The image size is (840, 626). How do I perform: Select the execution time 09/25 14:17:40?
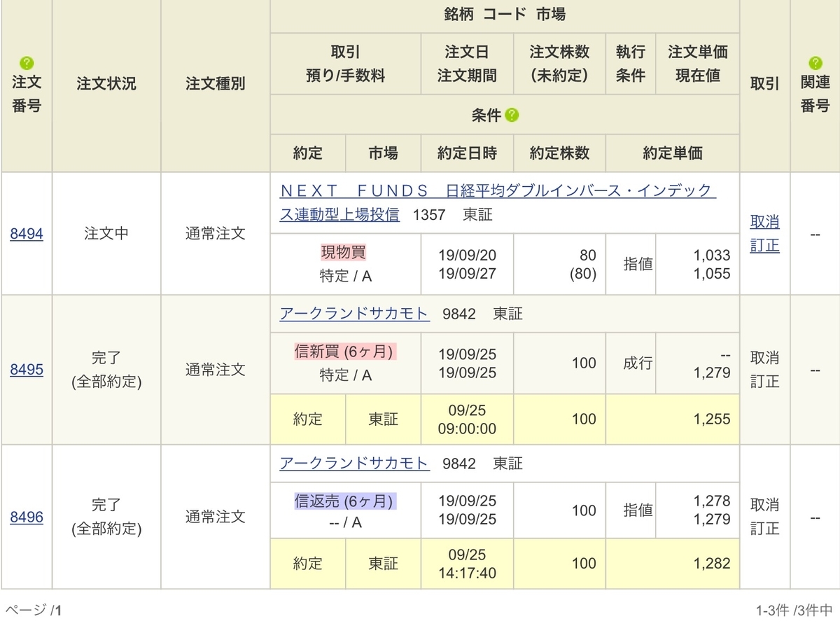click(x=466, y=564)
